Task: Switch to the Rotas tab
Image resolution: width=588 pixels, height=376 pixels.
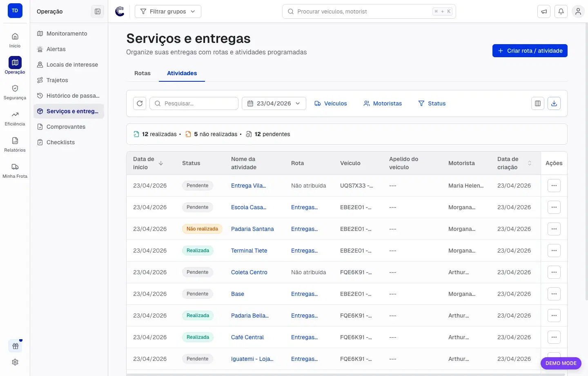Action: tap(143, 73)
